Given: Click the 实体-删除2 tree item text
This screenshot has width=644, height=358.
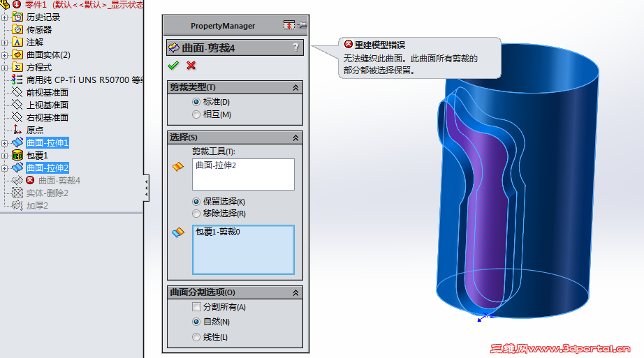Looking at the screenshot, I should point(47,193).
